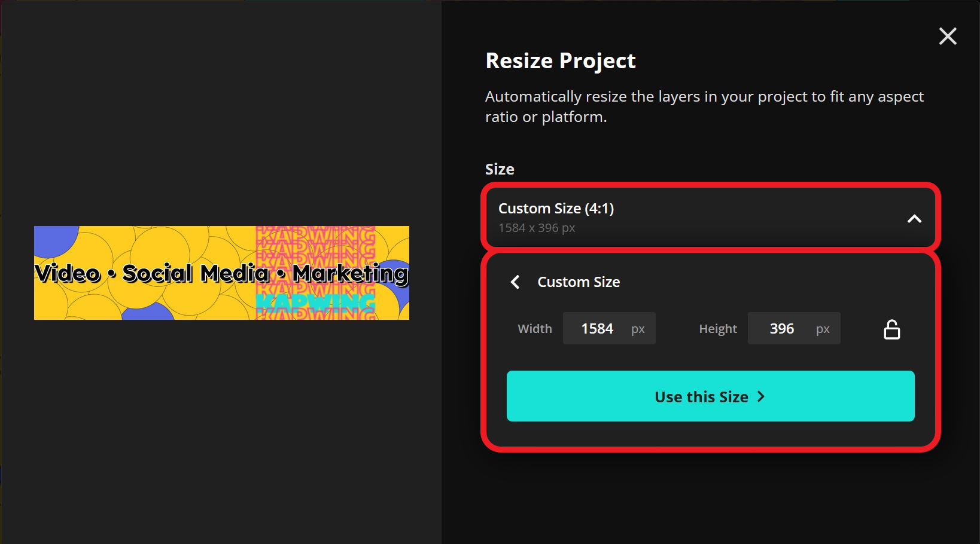980x544 pixels.
Task: Close the Resize Project dialog
Action: [948, 36]
